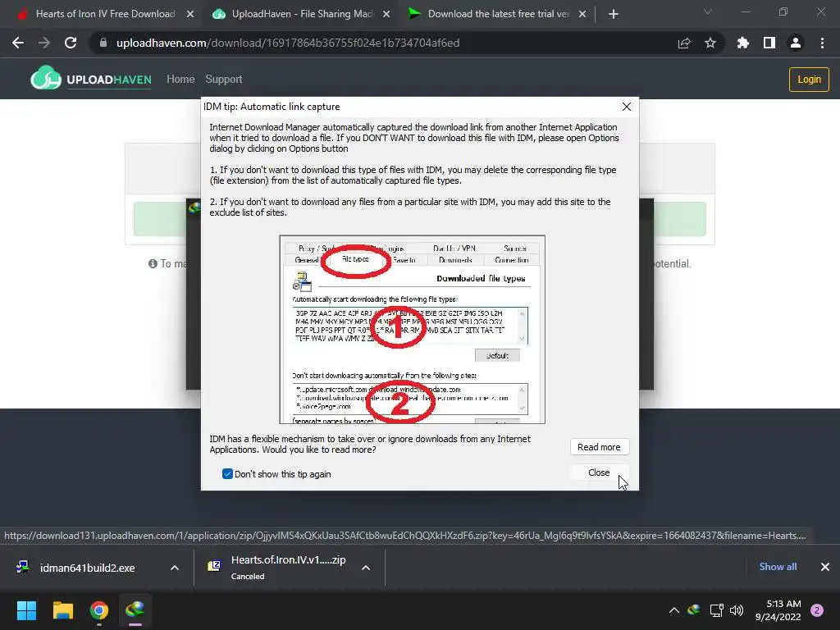Click the Internet Download Manager taskbar icon
The width and height of the screenshot is (840, 630).
click(135, 610)
